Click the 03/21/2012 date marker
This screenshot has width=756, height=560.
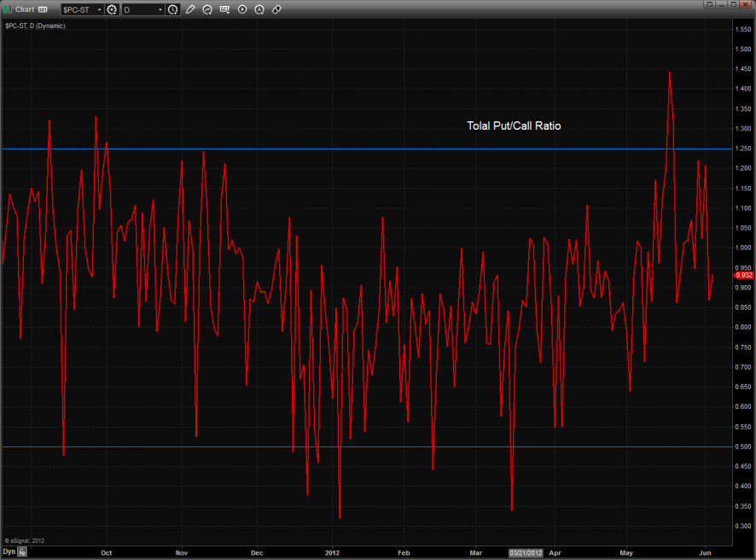tap(526, 552)
